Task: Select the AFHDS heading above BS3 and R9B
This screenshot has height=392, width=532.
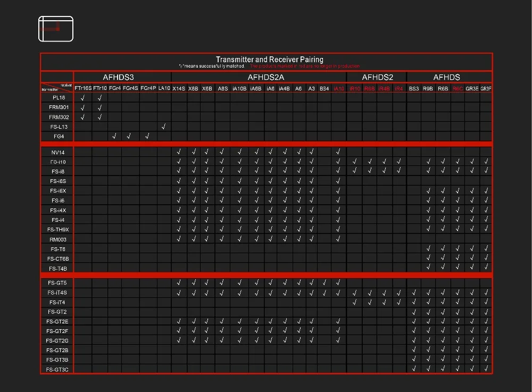Action: point(446,77)
